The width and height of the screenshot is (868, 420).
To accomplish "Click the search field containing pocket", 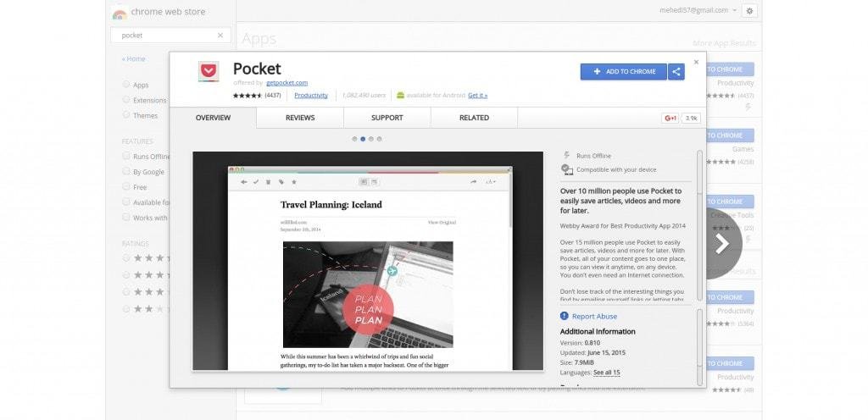I will coord(165,36).
